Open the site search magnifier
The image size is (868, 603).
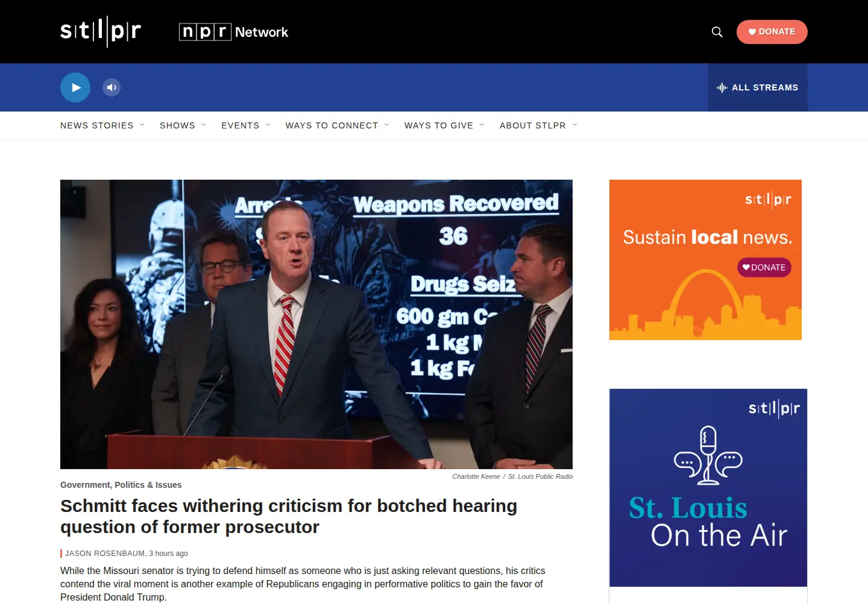pyautogui.click(x=717, y=32)
